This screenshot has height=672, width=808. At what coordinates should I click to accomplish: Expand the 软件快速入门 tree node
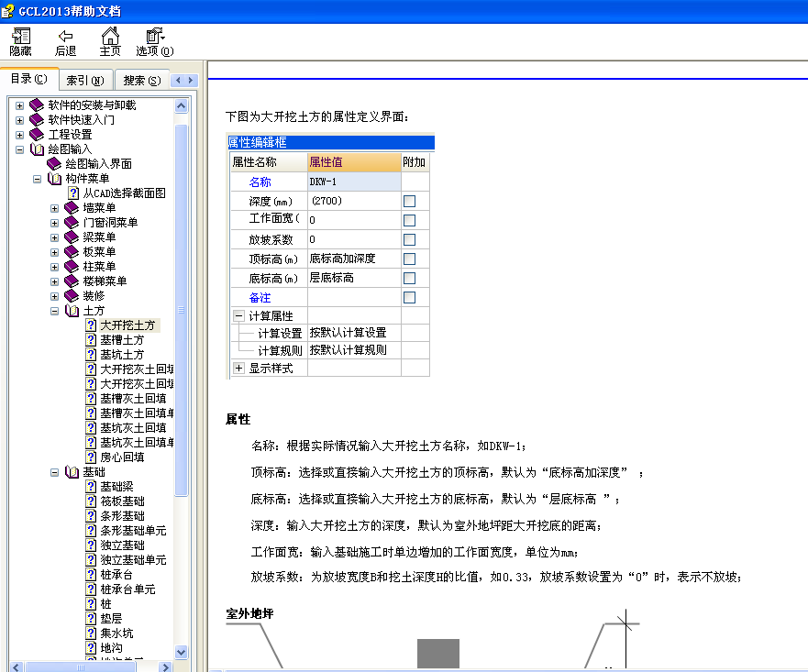pyautogui.click(x=19, y=120)
